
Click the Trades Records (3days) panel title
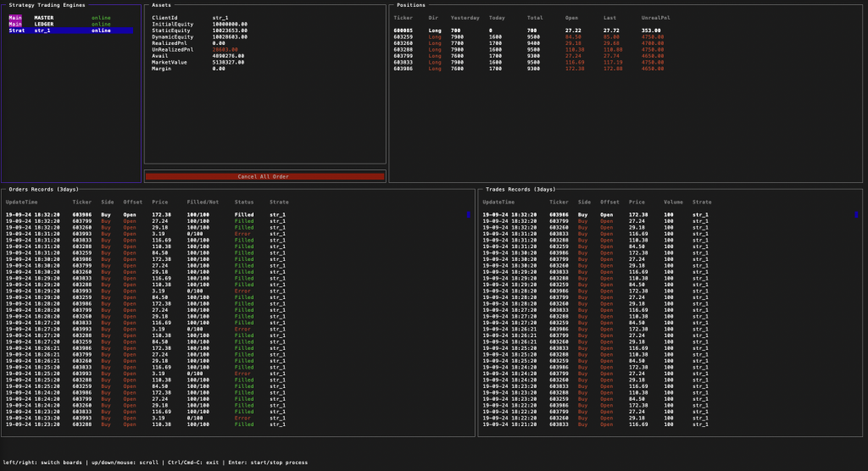point(520,189)
